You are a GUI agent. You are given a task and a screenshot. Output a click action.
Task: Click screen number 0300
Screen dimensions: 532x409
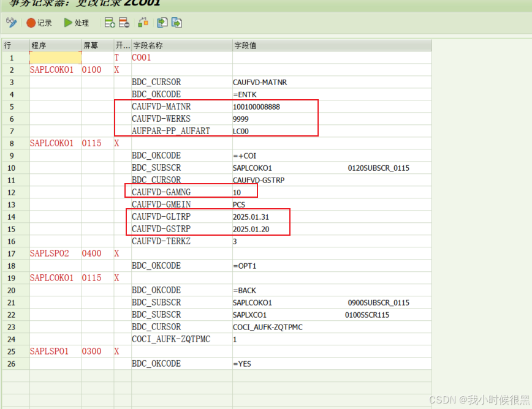coord(91,351)
